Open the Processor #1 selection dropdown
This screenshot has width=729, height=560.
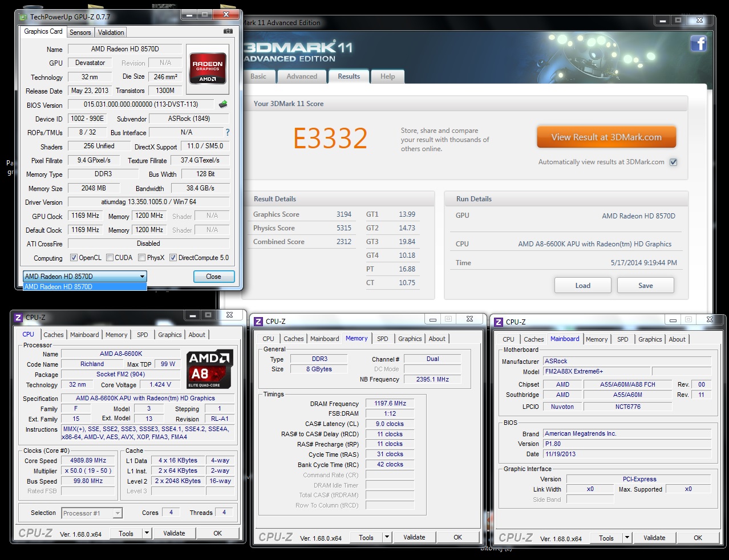(x=118, y=513)
